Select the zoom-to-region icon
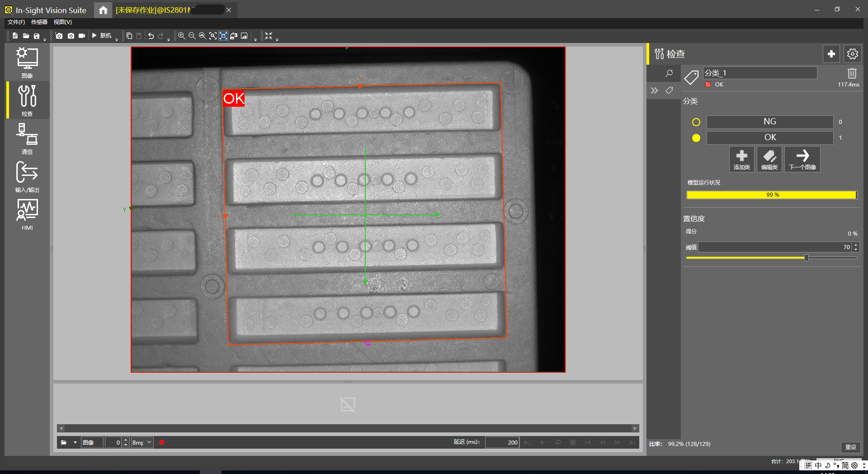The width and height of the screenshot is (868, 474). (x=212, y=36)
